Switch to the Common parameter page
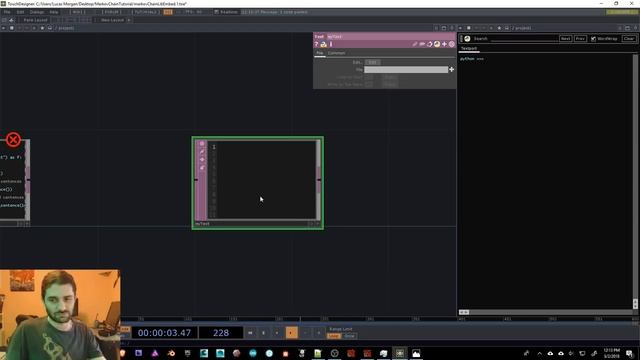640x360 pixels. pyautogui.click(x=336, y=53)
